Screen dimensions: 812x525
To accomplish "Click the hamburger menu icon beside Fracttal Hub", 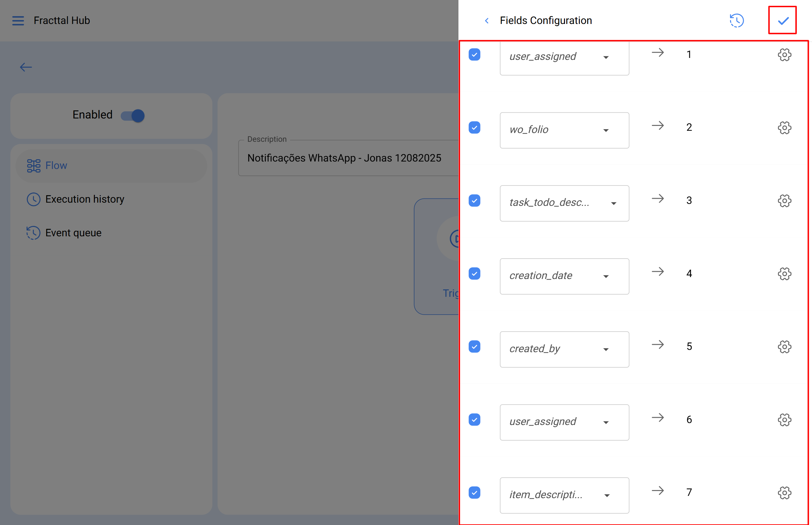I will click(18, 21).
